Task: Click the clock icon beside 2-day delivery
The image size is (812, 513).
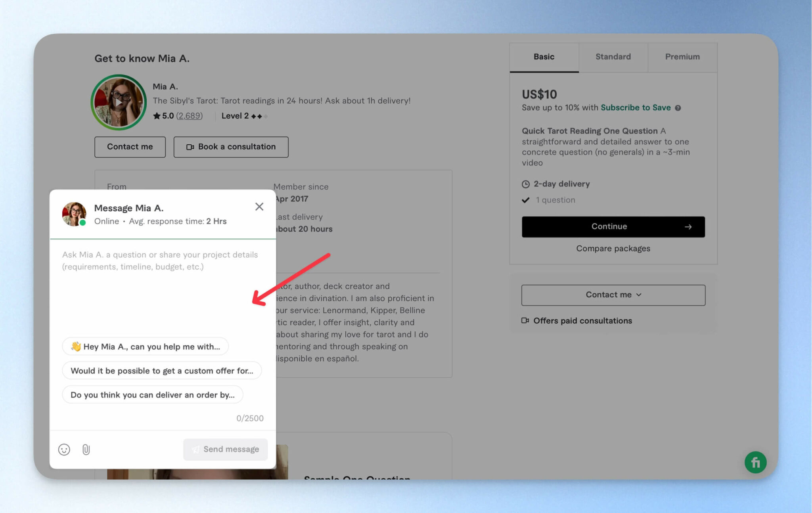Action: 526,184
